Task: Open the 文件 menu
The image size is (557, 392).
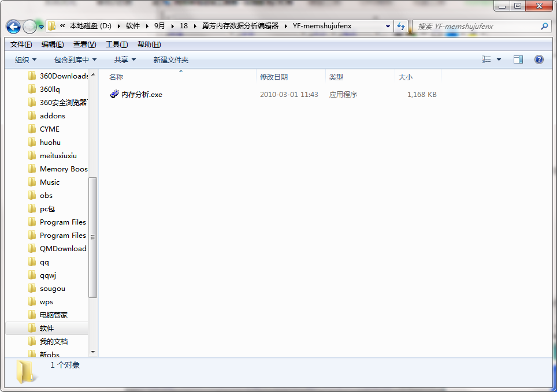Action: tap(20, 44)
